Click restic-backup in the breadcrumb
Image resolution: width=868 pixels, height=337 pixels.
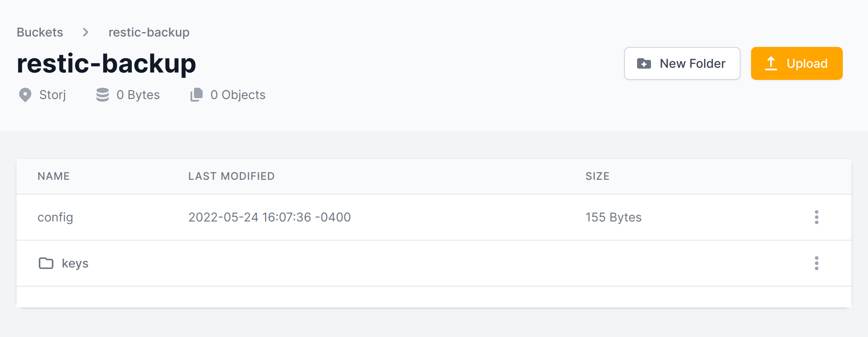(x=149, y=32)
